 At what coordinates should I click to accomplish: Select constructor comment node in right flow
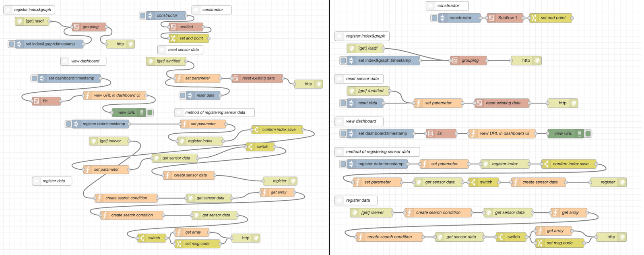point(447,6)
